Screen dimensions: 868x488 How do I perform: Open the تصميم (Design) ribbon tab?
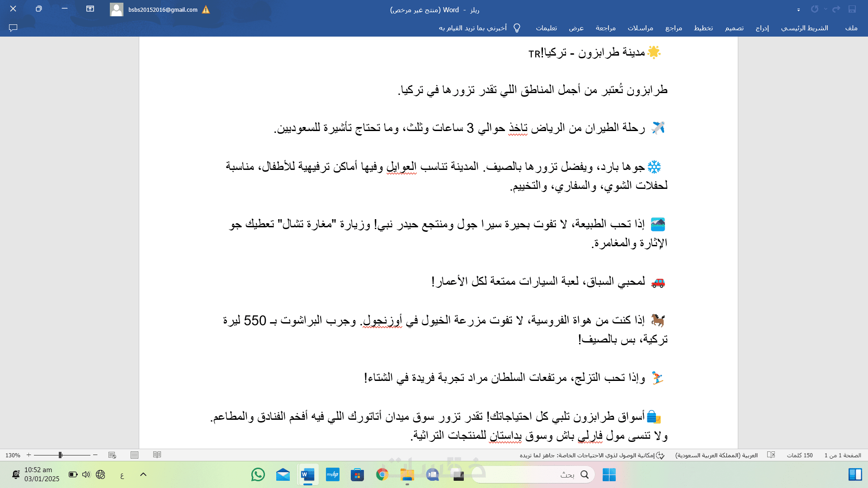(734, 28)
